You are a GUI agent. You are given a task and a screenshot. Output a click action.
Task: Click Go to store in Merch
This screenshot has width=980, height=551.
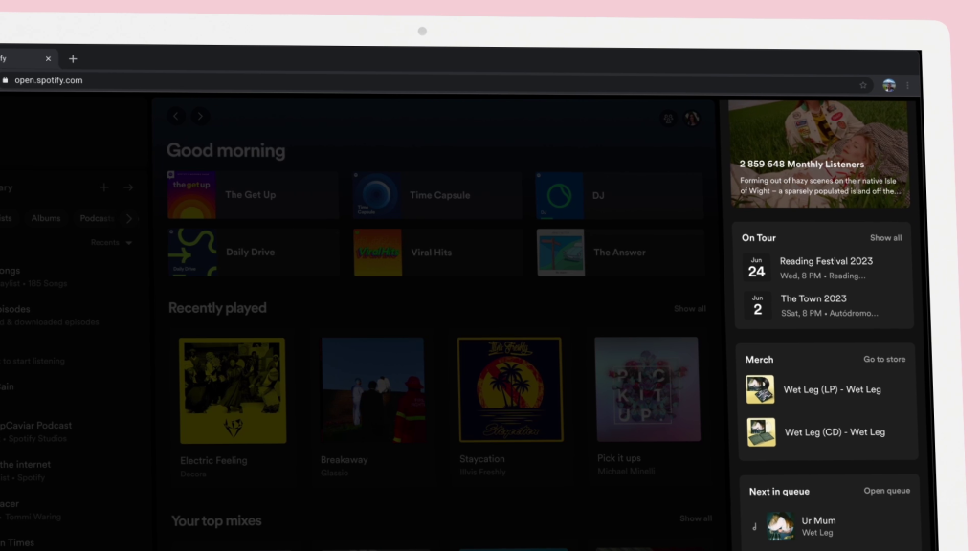click(883, 360)
